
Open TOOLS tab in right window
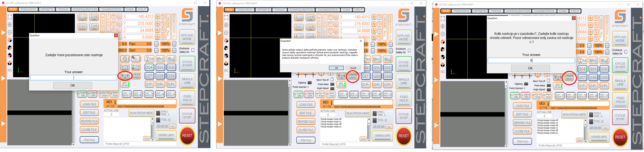pyautogui.click(x=496, y=11)
